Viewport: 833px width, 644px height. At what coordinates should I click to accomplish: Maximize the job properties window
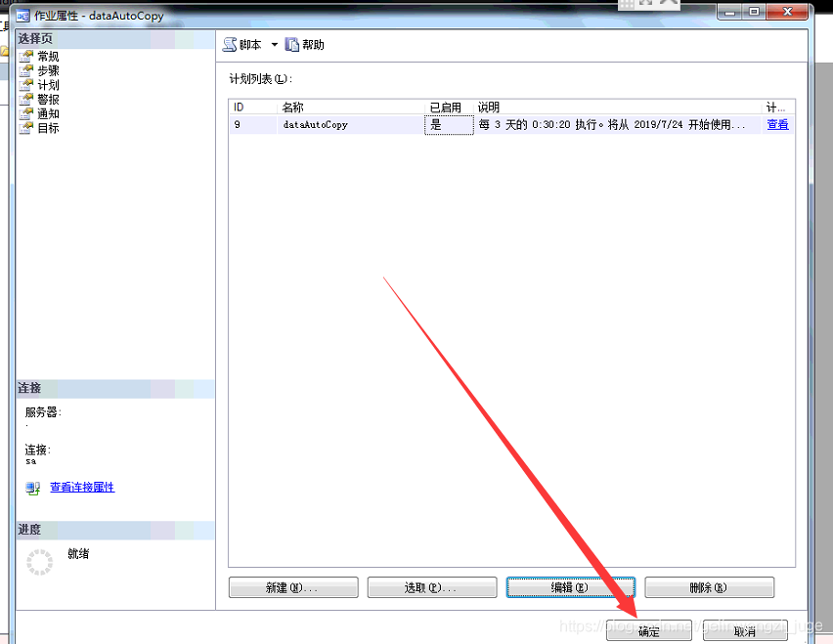[754, 12]
